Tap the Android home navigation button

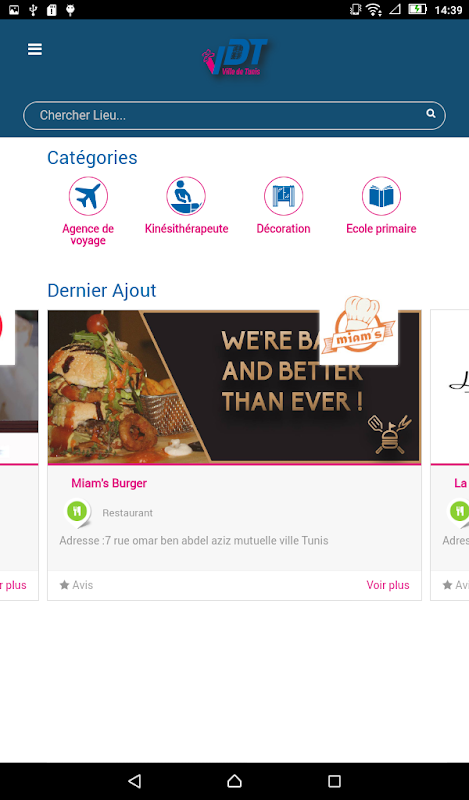pyautogui.click(x=234, y=781)
